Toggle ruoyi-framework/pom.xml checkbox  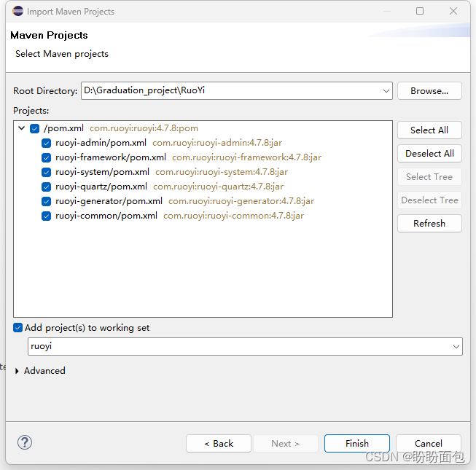click(x=46, y=157)
